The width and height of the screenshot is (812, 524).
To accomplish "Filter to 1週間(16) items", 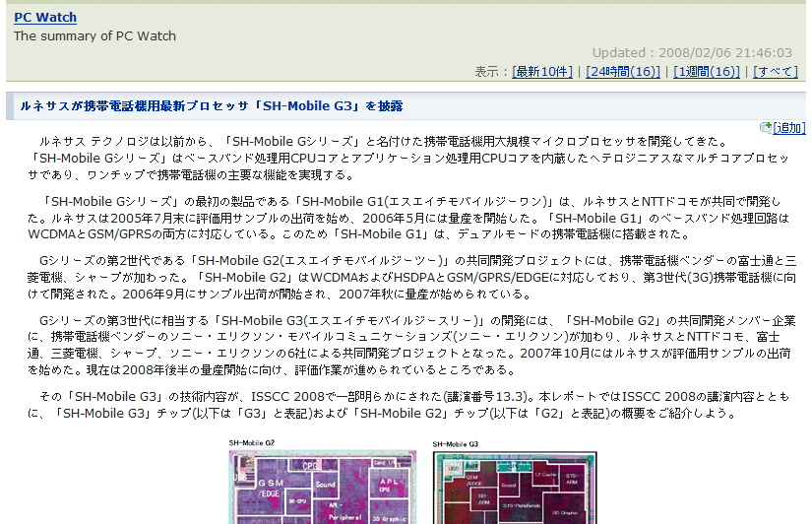I will (707, 72).
